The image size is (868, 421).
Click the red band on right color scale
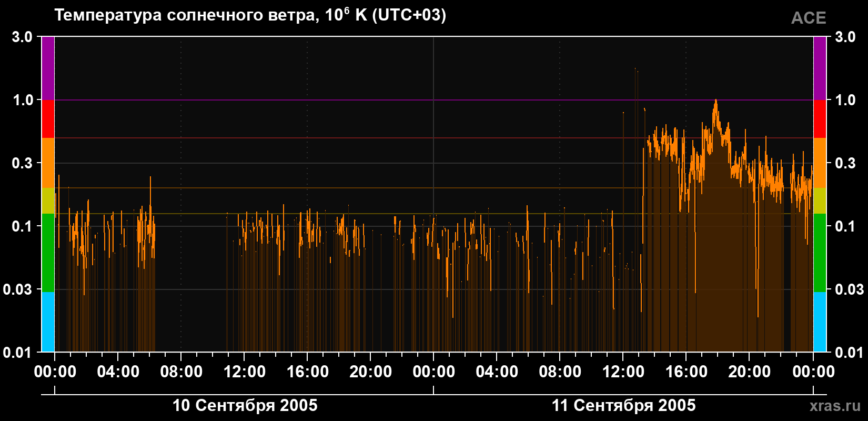pyautogui.click(x=820, y=119)
